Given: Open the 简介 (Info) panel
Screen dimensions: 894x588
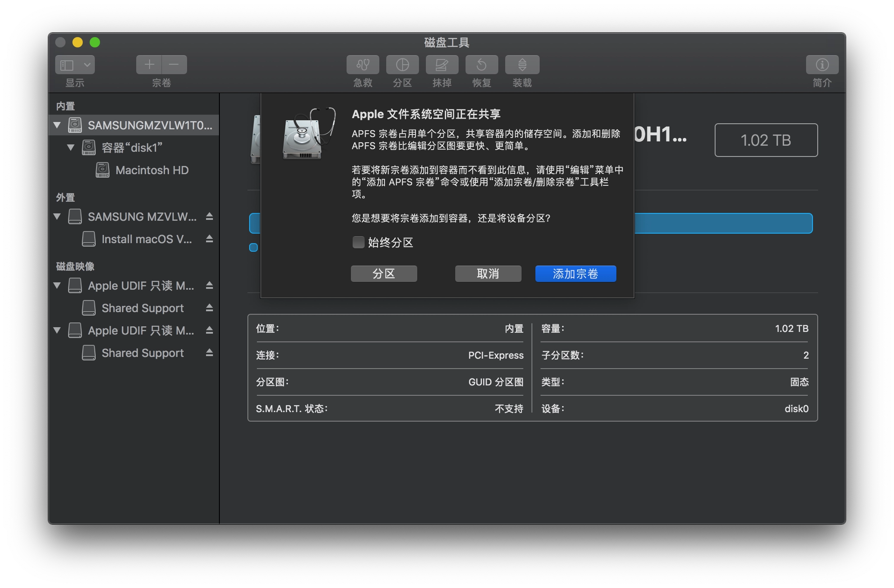Looking at the screenshot, I should (822, 64).
